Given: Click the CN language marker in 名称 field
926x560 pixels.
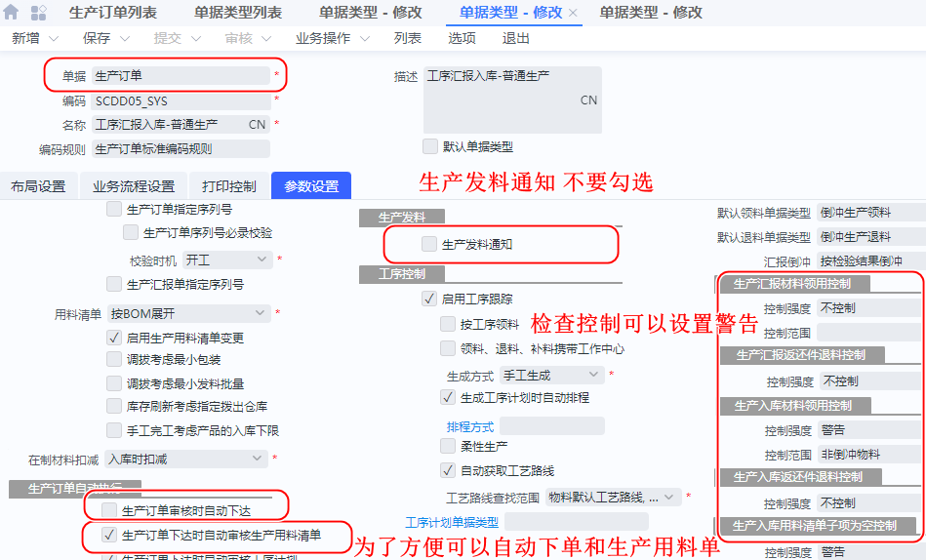Looking at the screenshot, I should coord(257,125).
